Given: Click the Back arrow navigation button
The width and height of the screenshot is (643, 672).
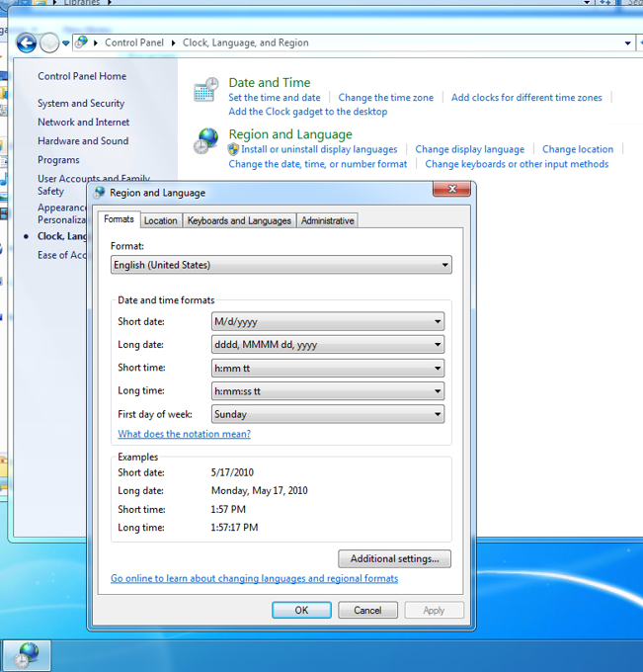Looking at the screenshot, I should 26,42.
